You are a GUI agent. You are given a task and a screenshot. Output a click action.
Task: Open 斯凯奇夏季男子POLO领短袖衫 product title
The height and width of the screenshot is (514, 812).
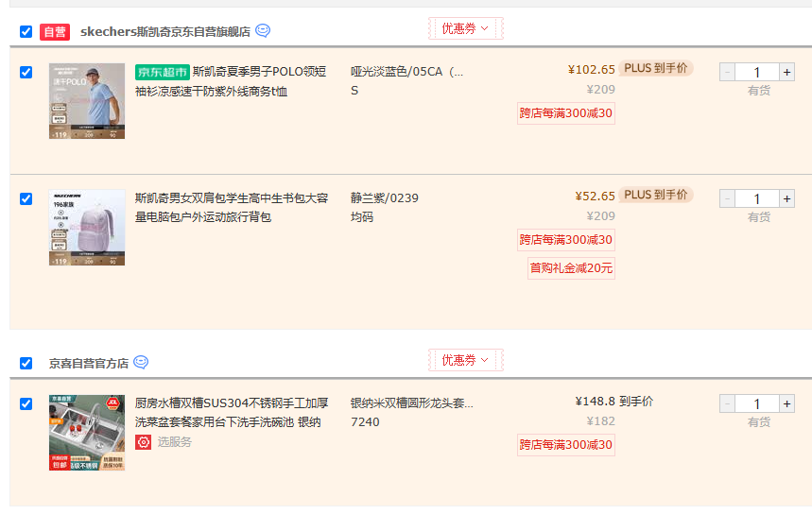(231, 82)
